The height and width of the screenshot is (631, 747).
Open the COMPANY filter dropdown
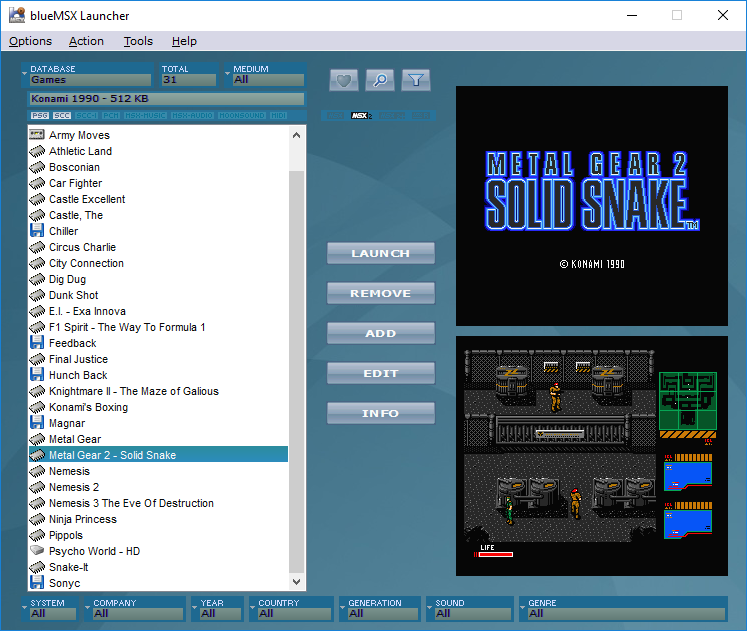(135, 609)
